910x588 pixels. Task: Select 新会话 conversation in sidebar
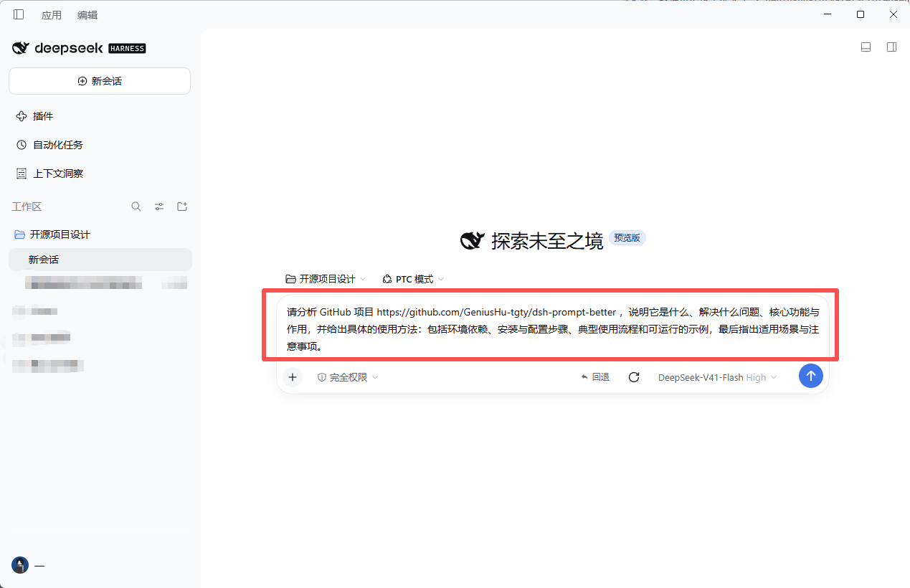[100, 260]
